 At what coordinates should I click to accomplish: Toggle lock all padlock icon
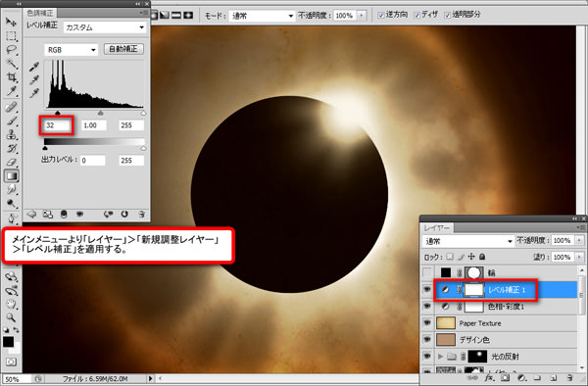tap(482, 257)
